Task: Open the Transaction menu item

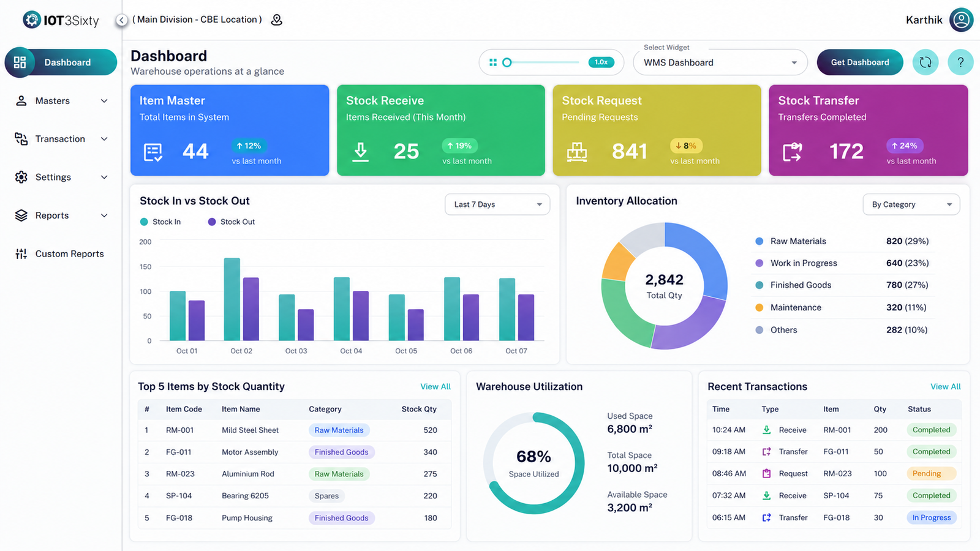Action: (61, 139)
